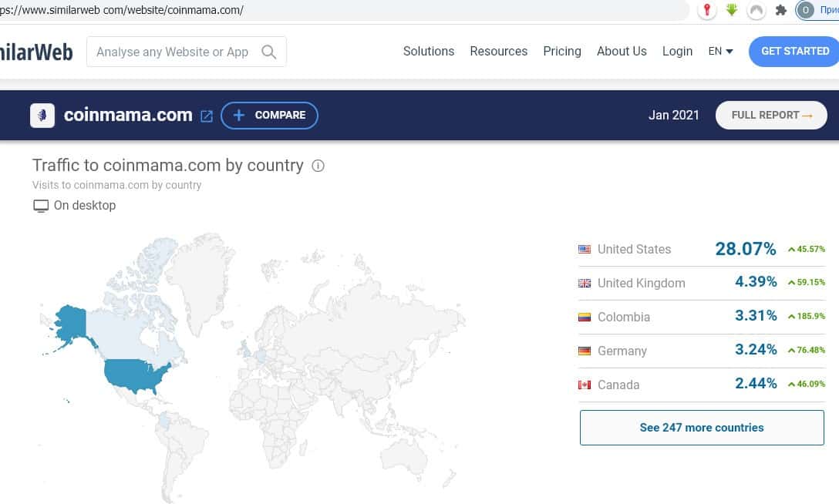This screenshot has width=839, height=504.
Task: Click the Germany flag icon
Action: coord(585,351)
